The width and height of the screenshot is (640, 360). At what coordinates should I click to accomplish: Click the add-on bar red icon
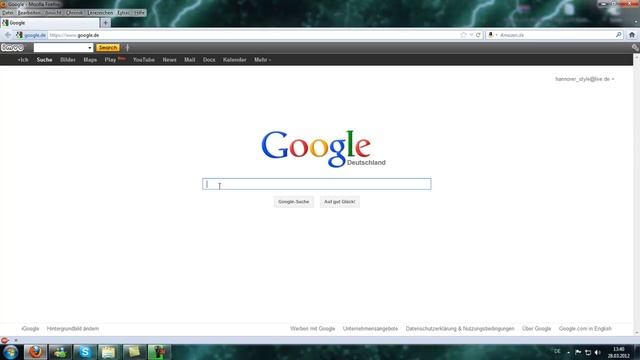5,340
